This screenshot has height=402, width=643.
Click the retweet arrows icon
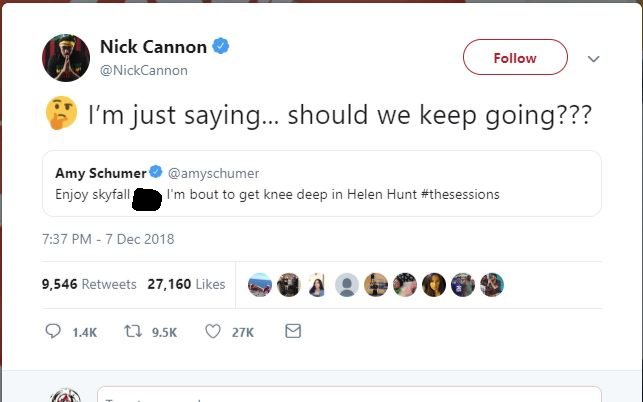coord(131,331)
